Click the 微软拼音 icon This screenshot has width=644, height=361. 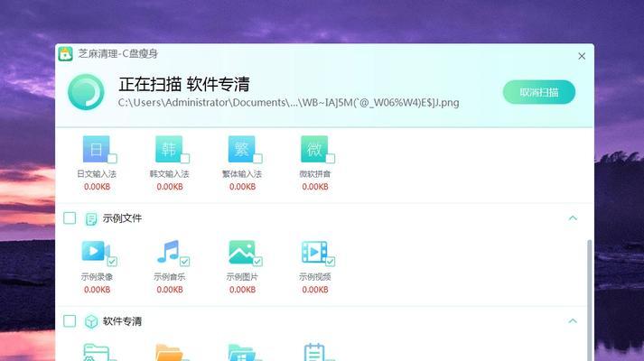coord(314,149)
